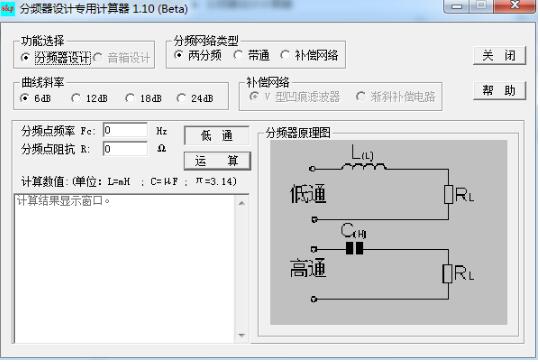Screen dimensions: 540x362
Task: Open help with the 帮助 button
Action: click(499, 91)
